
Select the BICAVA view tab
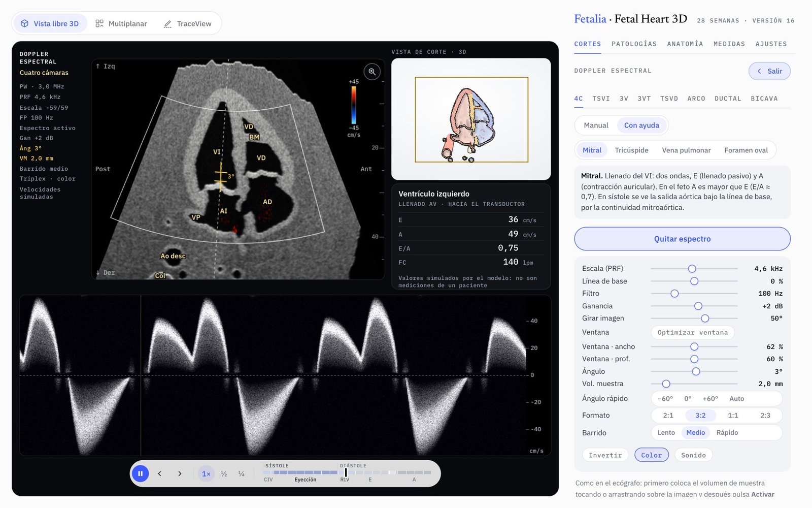764,99
